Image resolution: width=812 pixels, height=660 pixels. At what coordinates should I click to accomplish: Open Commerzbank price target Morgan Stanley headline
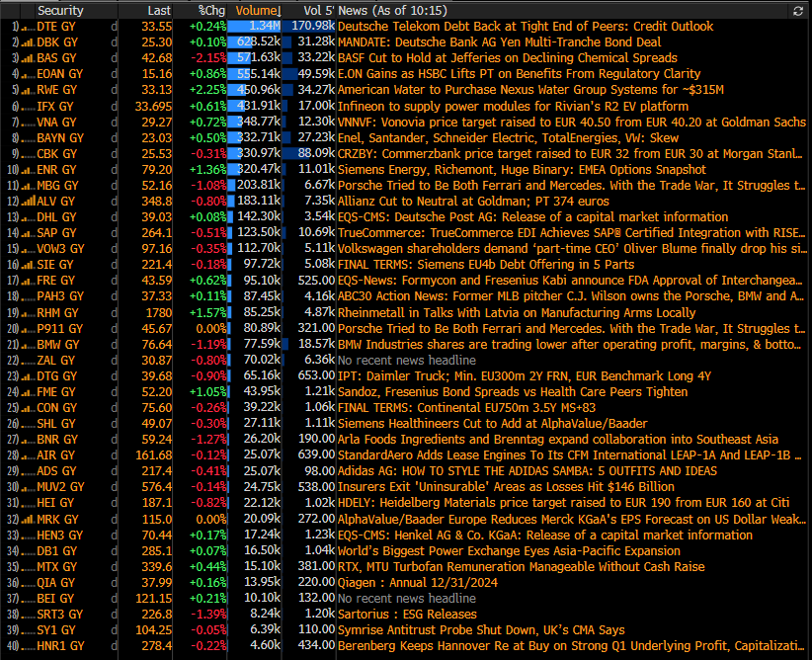(570, 154)
